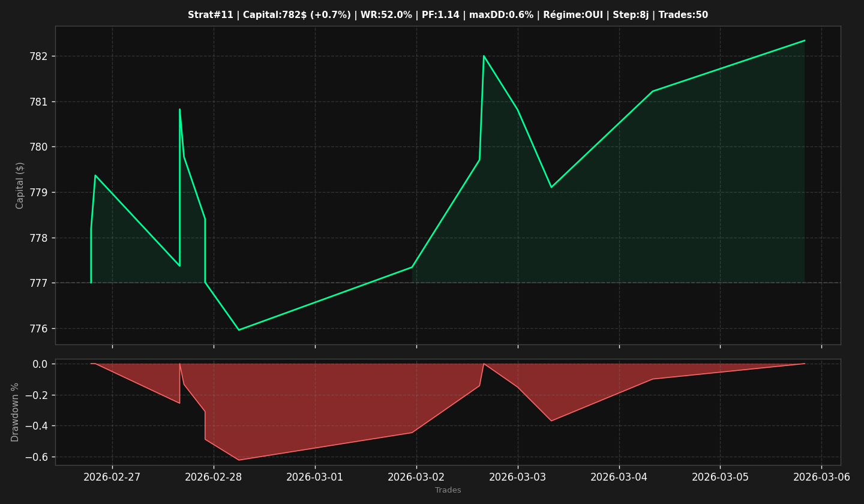The width and height of the screenshot is (864, 504).
Task: Click the −0.2 drawdown tick label
Action: click(37, 395)
